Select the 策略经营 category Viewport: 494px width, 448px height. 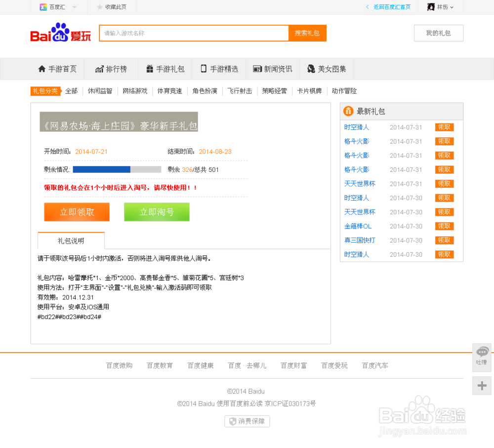click(275, 91)
